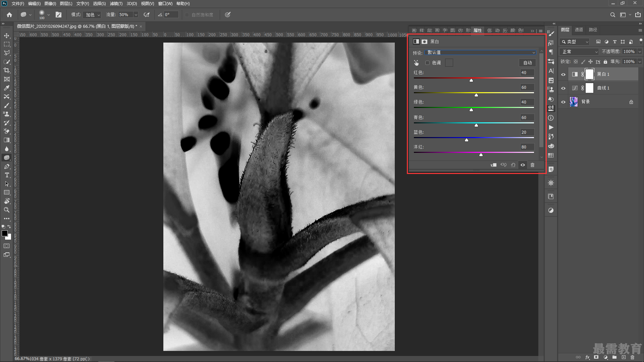The height and width of the screenshot is (362, 644).
Task: Open the 滤镜(T) menu
Action: [x=116, y=4]
